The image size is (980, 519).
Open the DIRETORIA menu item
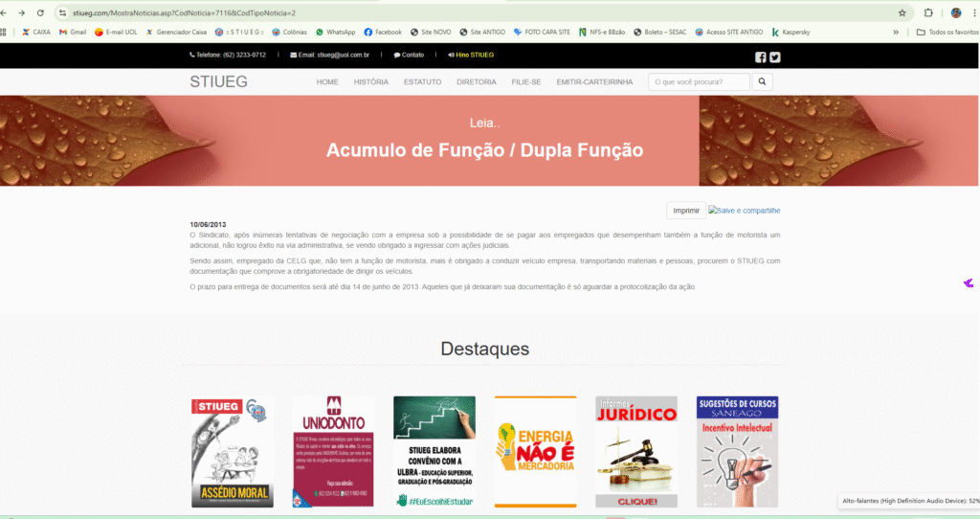[476, 82]
